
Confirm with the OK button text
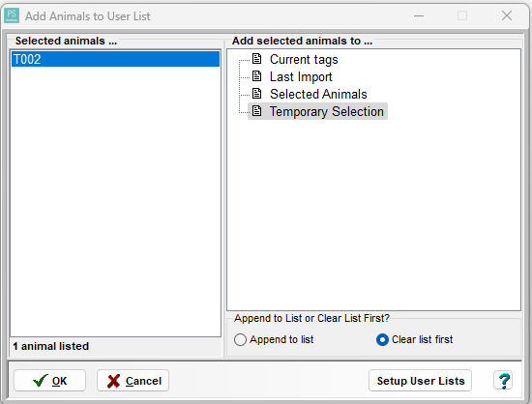coord(59,381)
